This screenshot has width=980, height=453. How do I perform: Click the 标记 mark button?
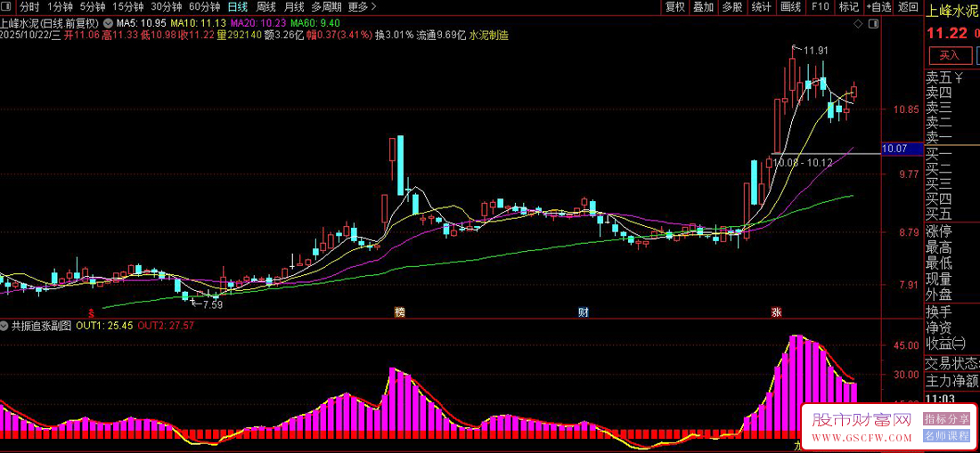(x=849, y=7)
